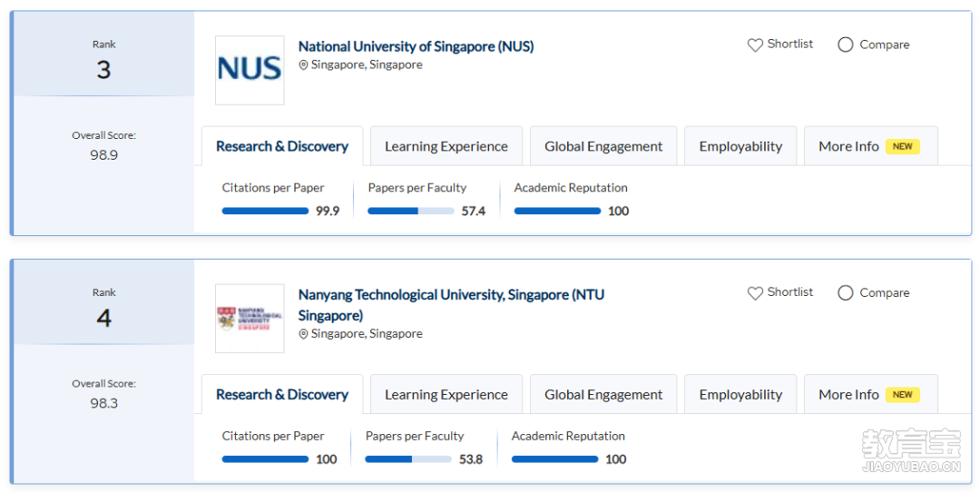This screenshot has height=493, width=980.
Task: Click NTU Papers per Faculty bar 53.8
Action: tap(408, 459)
